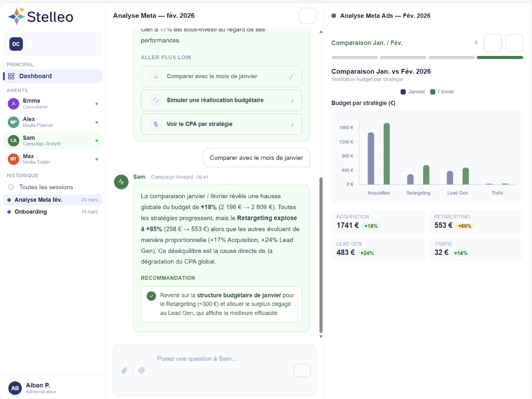Click Sam's green pulse avatar icon
This screenshot has width=532, height=399.
121,182
